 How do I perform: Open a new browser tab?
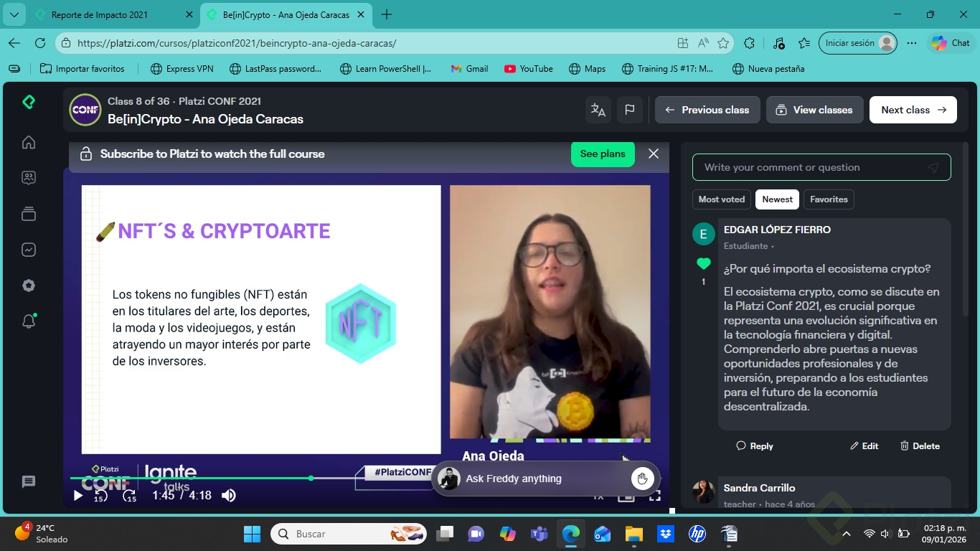tap(387, 14)
